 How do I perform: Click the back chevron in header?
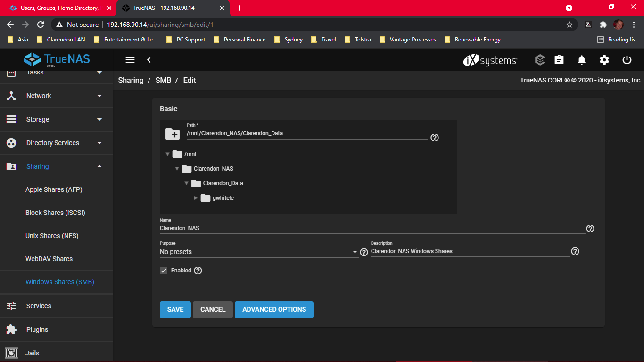click(149, 60)
